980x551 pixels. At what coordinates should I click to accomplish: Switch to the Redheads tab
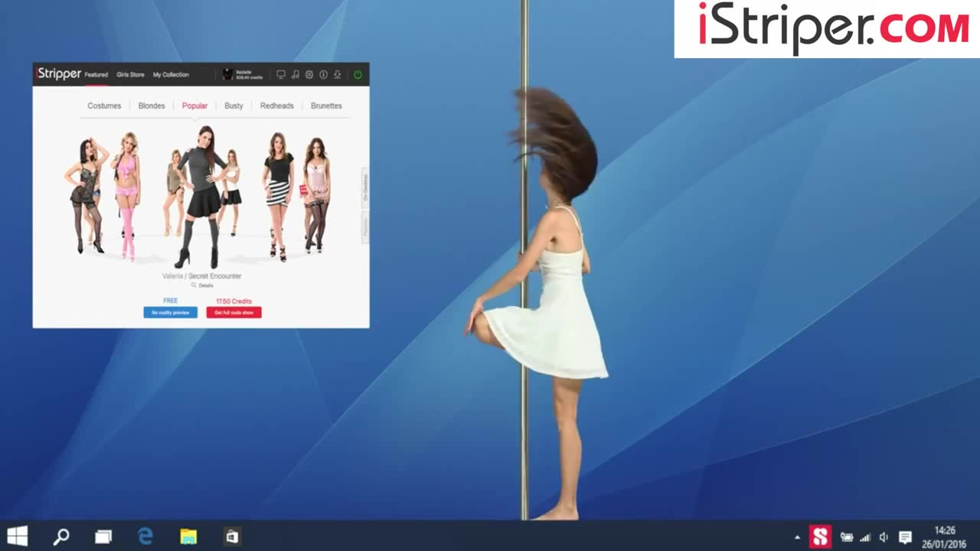pyautogui.click(x=276, y=106)
